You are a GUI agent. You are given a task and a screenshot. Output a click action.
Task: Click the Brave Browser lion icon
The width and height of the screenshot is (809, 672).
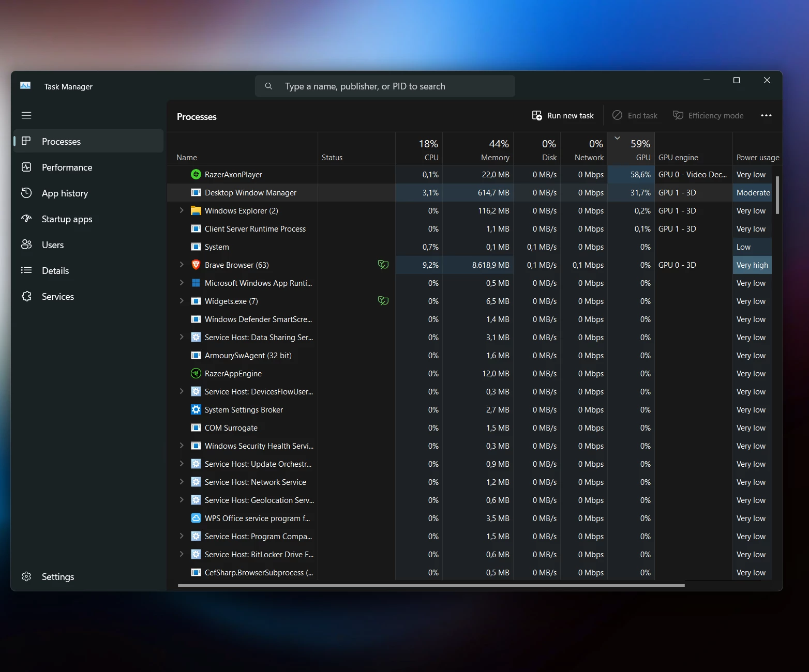tap(196, 265)
